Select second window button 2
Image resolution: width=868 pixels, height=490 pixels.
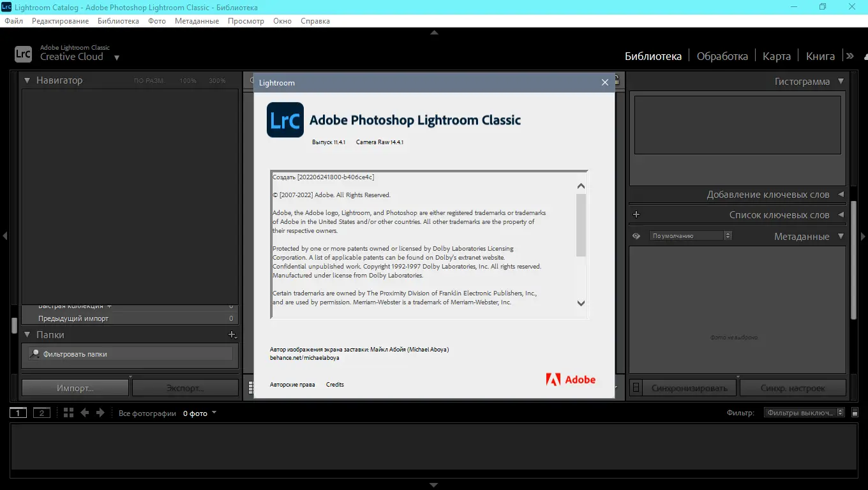click(41, 413)
